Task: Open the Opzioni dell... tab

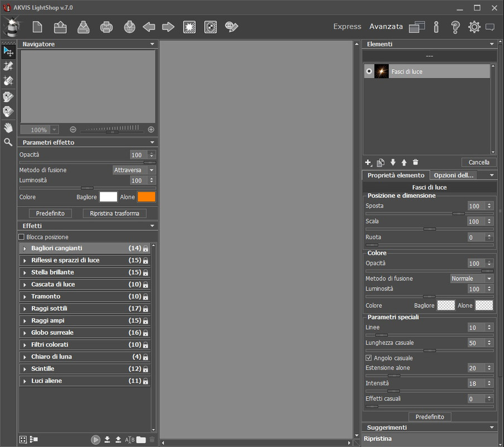Action: pyautogui.click(x=454, y=175)
